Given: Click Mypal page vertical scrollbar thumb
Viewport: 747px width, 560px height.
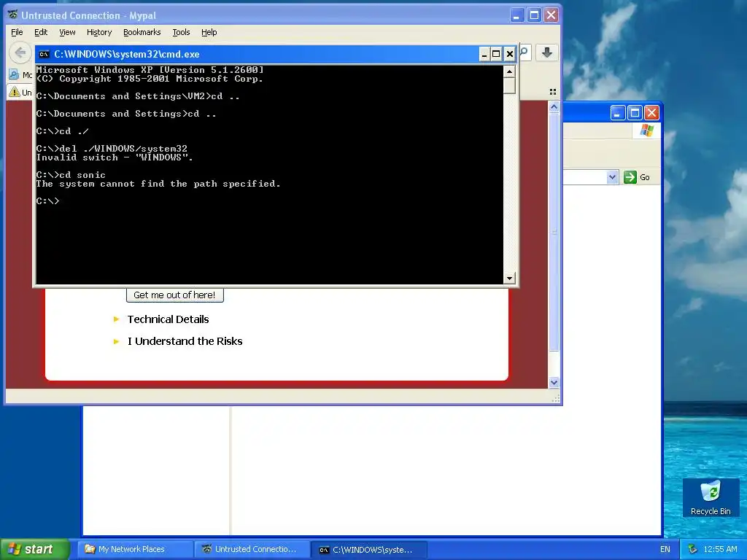Looking at the screenshot, I should pos(554,232).
